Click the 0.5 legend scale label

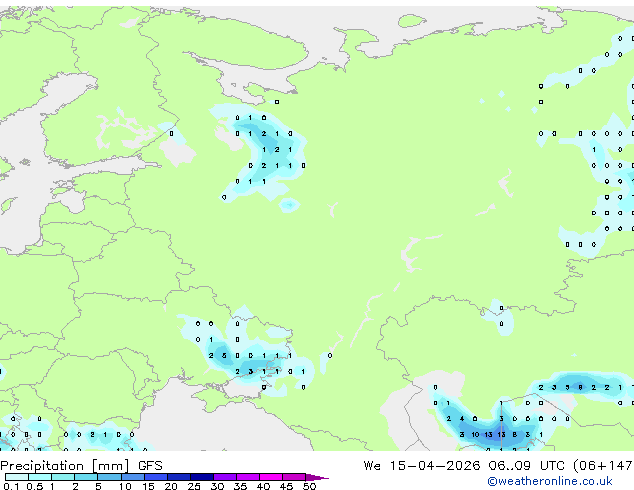coord(34,486)
